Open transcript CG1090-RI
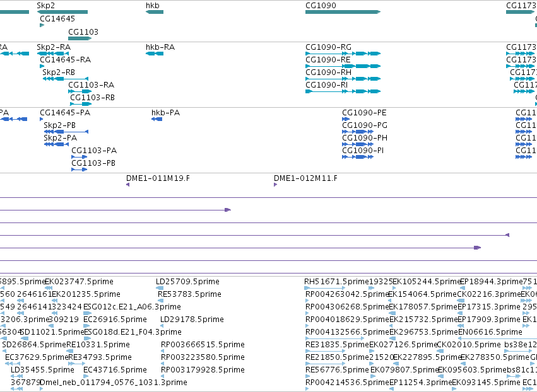The height and width of the screenshot is (392, 537). click(326, 85)
